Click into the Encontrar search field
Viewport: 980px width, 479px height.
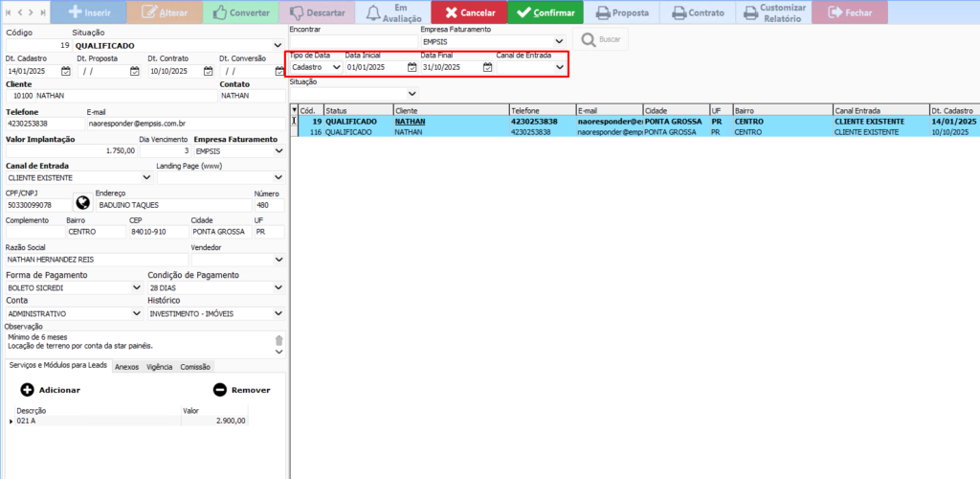tap(352, 43)
